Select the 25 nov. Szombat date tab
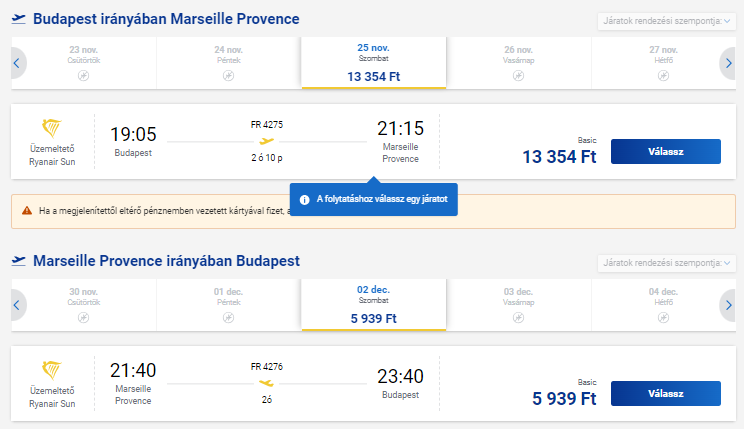 coord(373,63)
